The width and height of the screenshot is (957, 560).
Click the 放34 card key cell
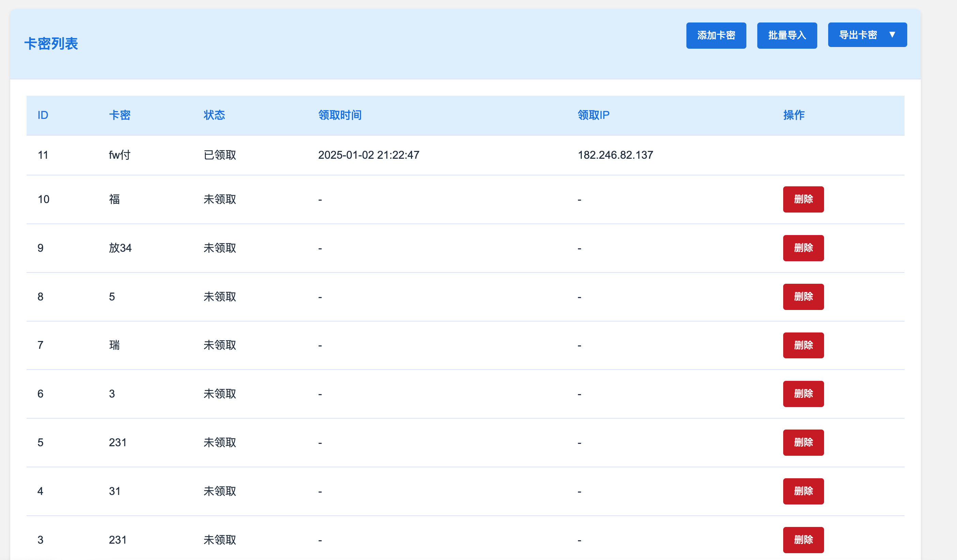[120, 248]
